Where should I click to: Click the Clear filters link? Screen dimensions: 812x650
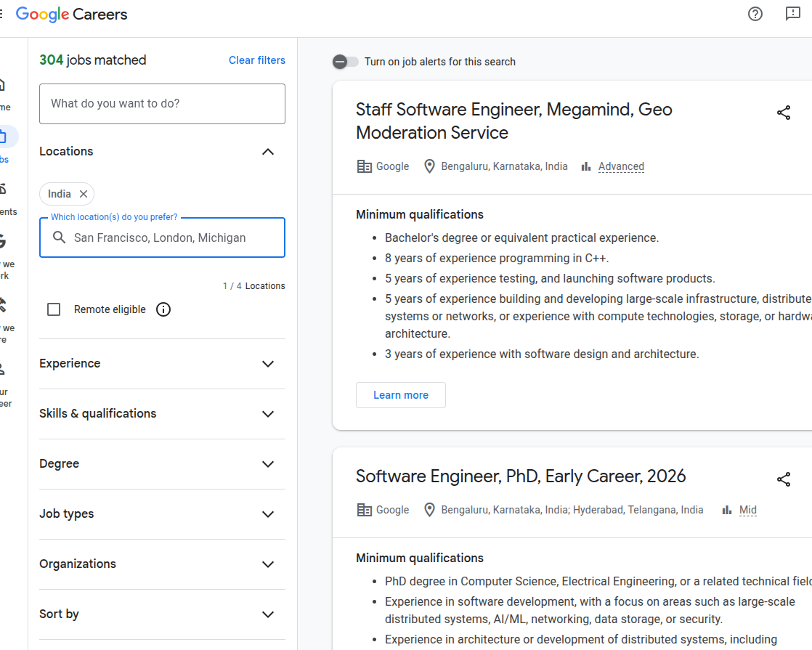[x=257, y=60]
